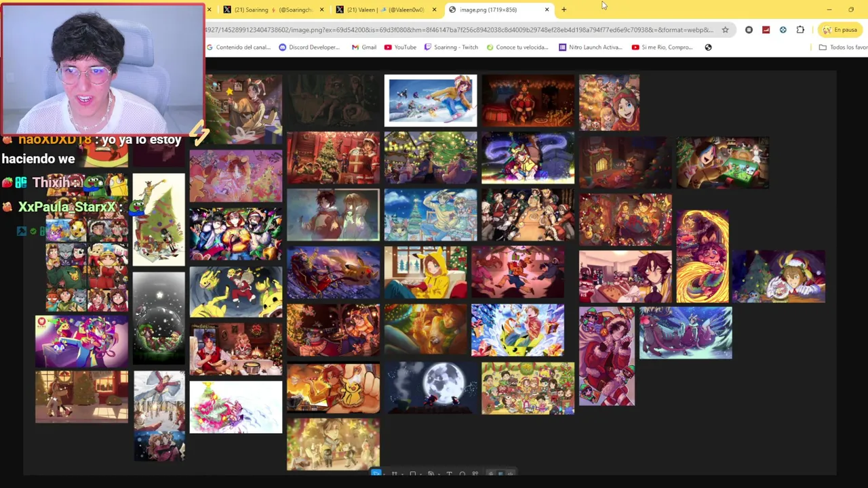Open the dark circular extension icon
This screenshot has width=868, height=488.
tap(749, 30)
